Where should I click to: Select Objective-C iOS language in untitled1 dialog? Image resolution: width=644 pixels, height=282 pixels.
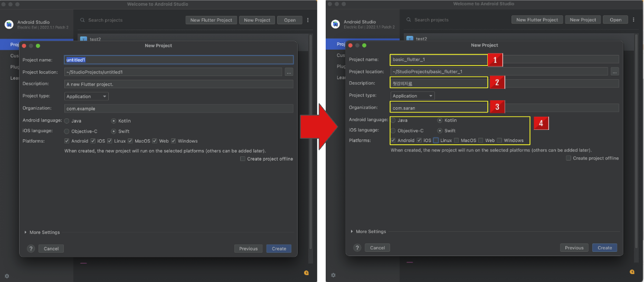pyautogui.click(x=67, y=131)
